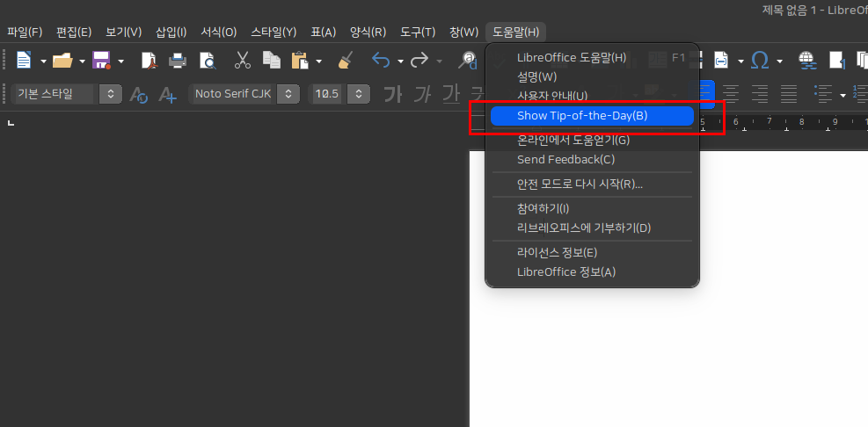Image resolution: width=868 pixels, height=427 pixels.
Task: Expand the font name dropdown list
Action: click(x=291, y=94)
